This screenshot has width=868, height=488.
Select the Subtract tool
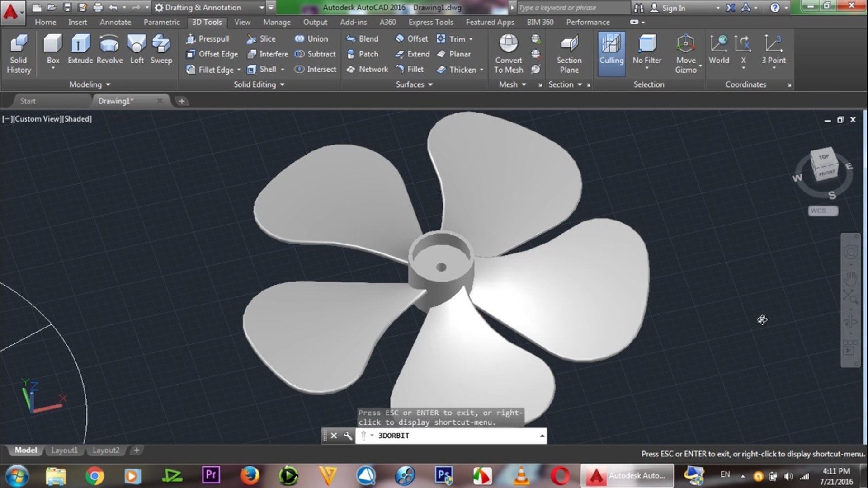pos(316,54)
